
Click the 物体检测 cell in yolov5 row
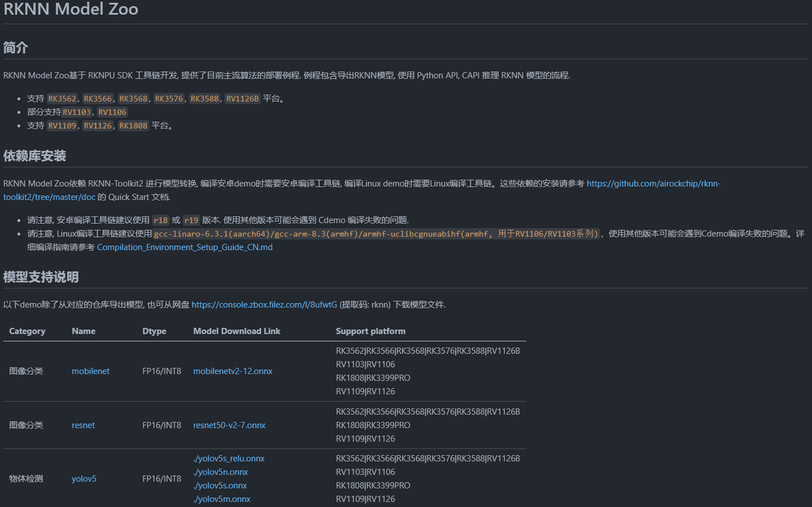26,479
